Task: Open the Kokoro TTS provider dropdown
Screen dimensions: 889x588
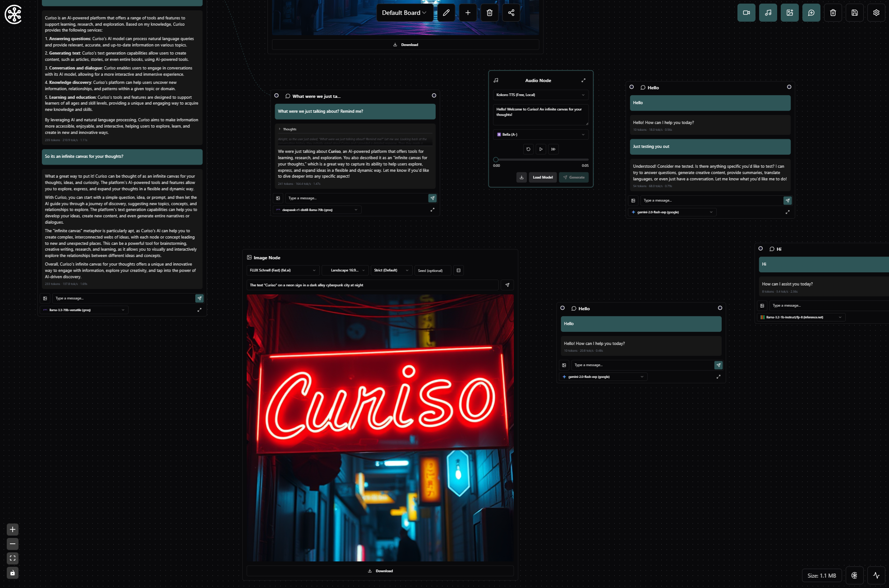Action: pos(540,95)
